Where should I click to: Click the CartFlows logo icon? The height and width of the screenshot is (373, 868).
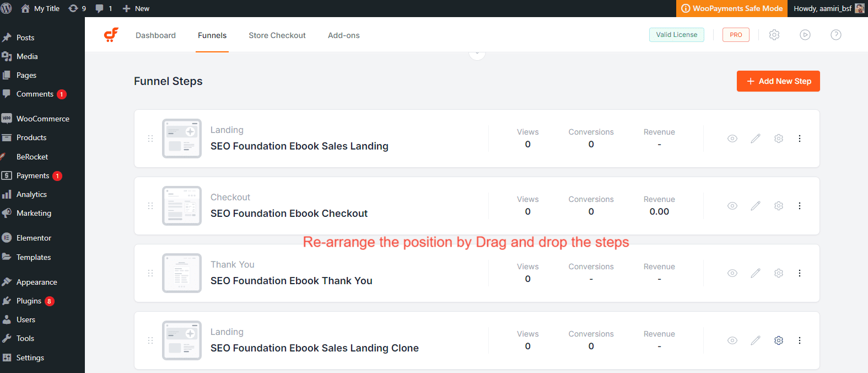tap(111, 35)
